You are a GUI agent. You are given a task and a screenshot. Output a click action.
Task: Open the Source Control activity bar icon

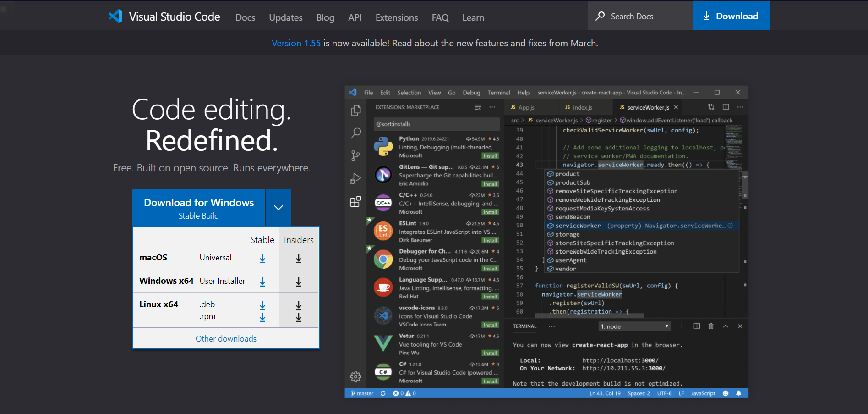point(355,156)
